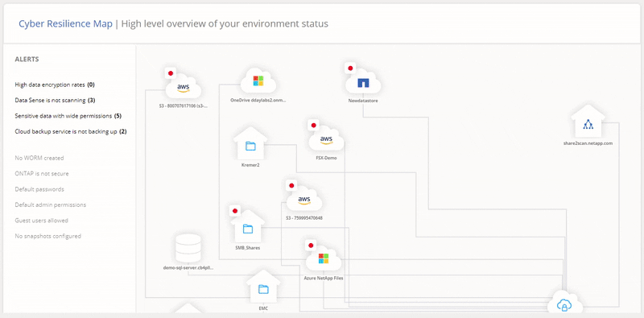Click the SMB_Shares label
Viewport: 644px width, 318px height.
(x=248, y=248)
